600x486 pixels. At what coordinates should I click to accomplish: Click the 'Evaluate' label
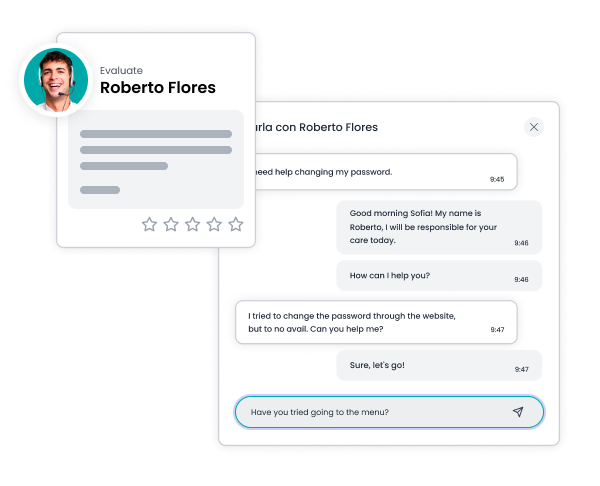(121, 70)
